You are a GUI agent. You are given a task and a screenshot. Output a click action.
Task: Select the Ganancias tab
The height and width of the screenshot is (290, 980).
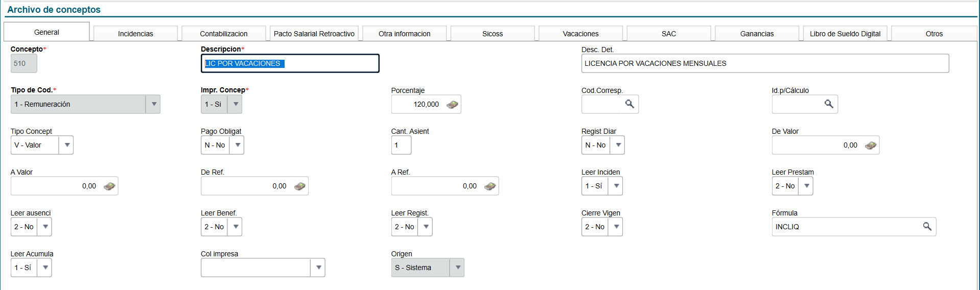point(757,34)
